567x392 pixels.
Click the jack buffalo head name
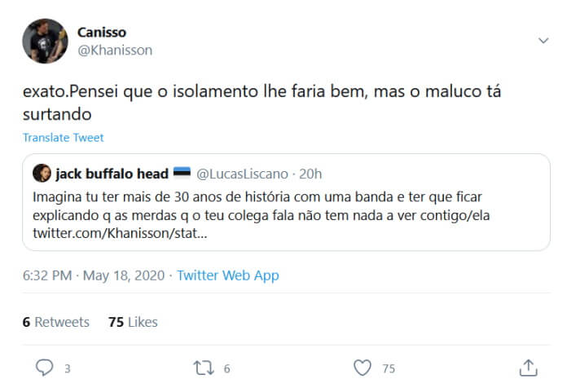pos(112,174)
